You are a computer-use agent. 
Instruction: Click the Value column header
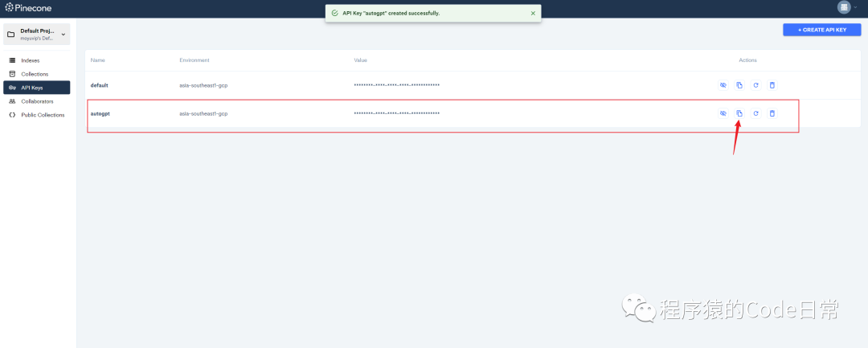pos(360,59)
